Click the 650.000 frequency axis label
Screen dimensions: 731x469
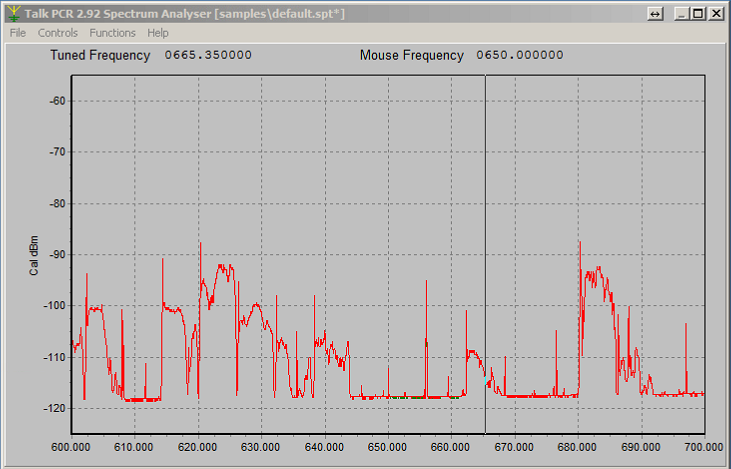tap(387, 447)
